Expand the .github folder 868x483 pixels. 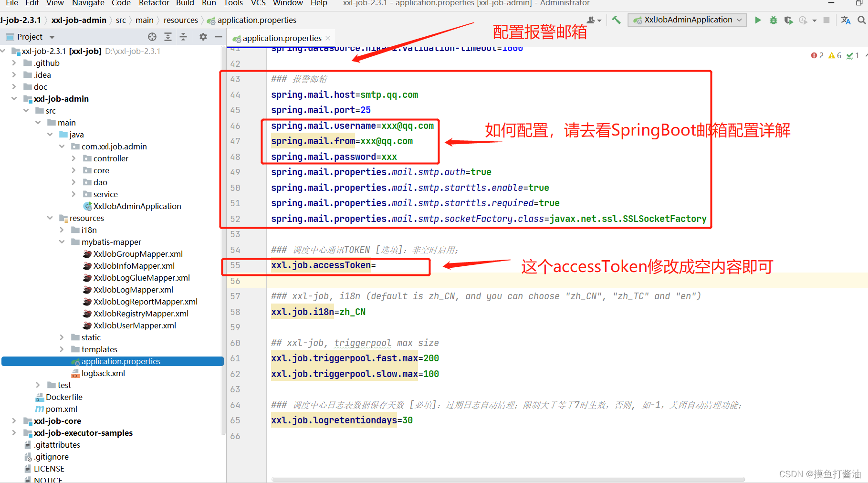14,63
